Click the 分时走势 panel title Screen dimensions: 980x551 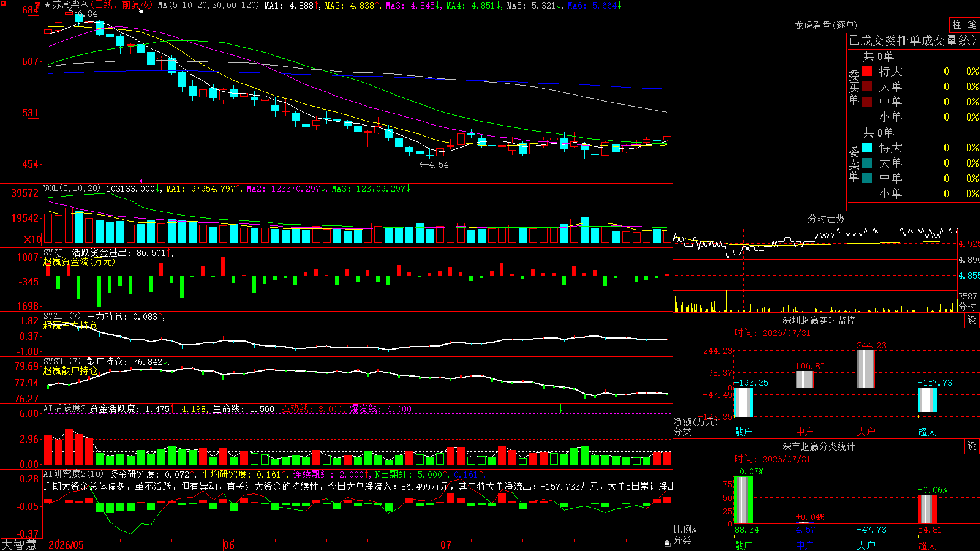point(826,219)
